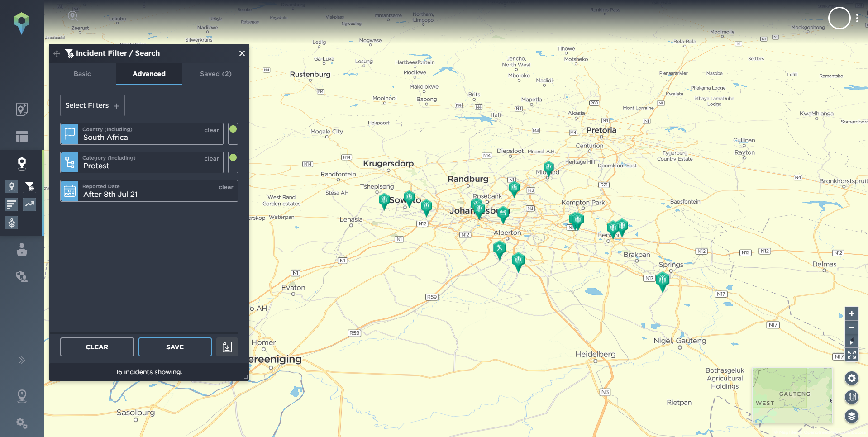
Task: Clear the Country filter
Action: [211, 130]
